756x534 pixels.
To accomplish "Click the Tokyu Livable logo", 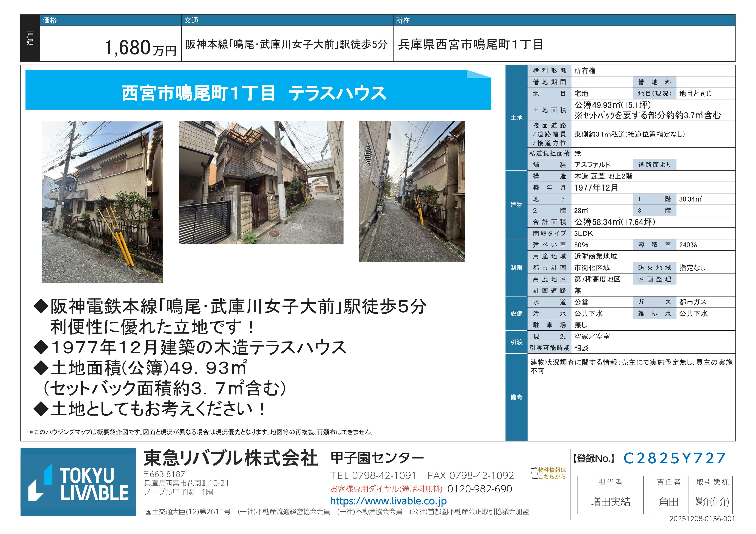I will pyautogui.click(x=78, y=482).
